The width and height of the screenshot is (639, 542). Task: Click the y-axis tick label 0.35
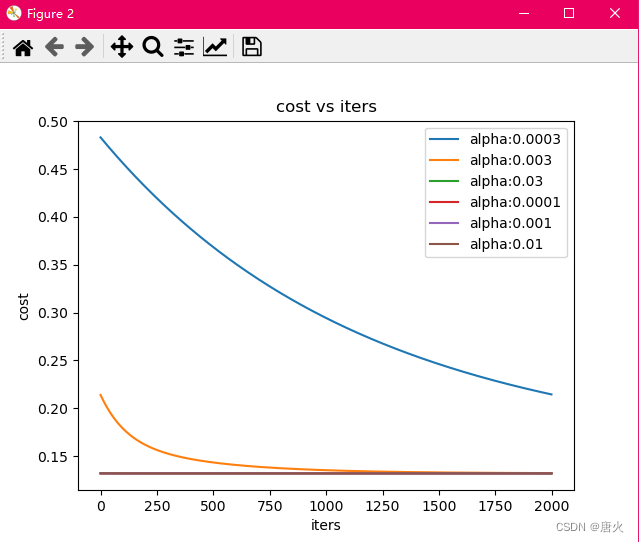pyautogui.click(x=53, y=265)
